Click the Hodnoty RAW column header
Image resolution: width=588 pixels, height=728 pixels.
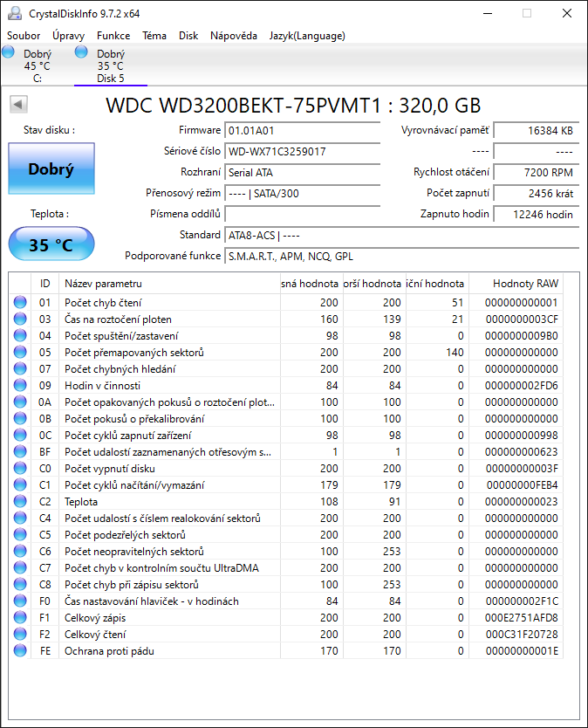point(516,283)
